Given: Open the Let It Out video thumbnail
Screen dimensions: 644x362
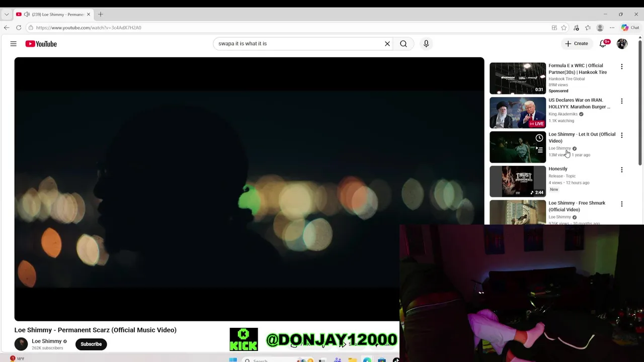Looking at the screenshot, I should pyautogui.click(x=518, y=147).
